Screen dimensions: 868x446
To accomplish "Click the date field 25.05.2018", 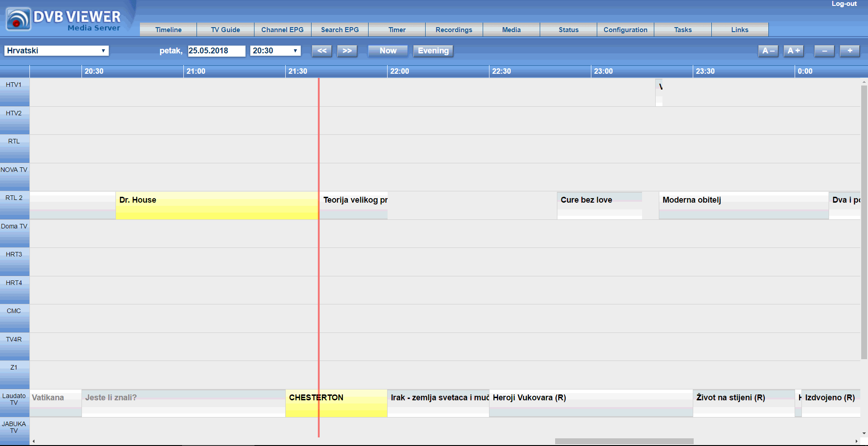I will [x=216, y=51].
